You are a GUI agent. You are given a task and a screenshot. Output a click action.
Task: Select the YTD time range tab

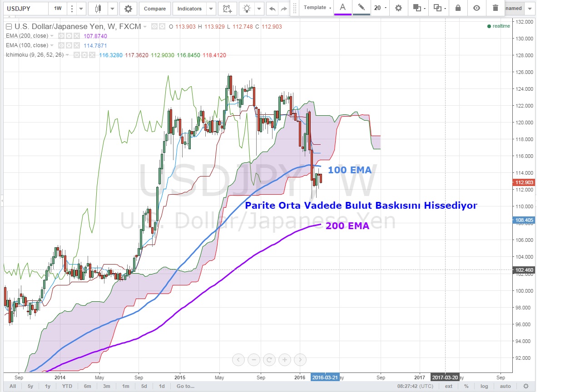click(x=67, y=386)
